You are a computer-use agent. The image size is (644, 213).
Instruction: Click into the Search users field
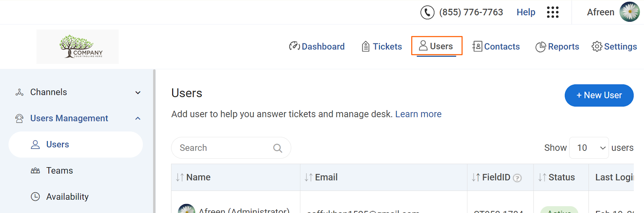pos(223,148)
